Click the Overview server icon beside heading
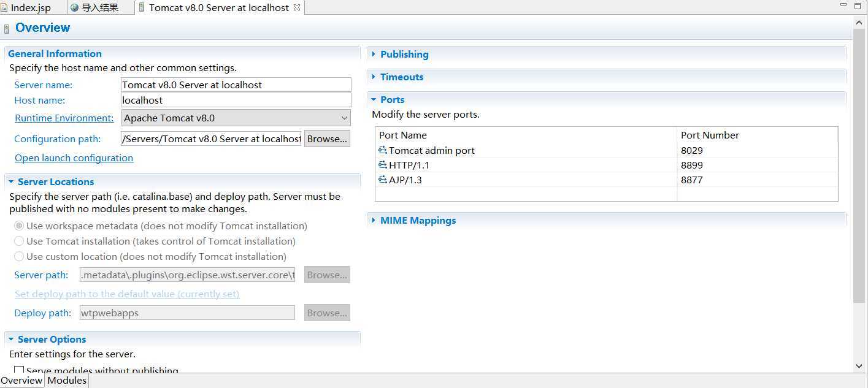The image size is (868, 388). (7, 28)
